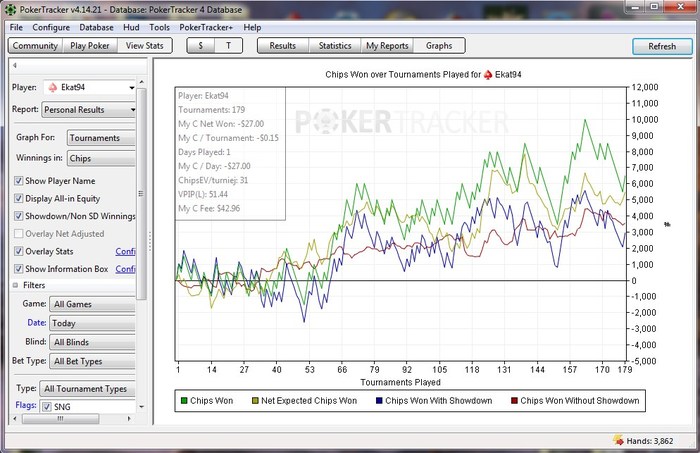Open the Blind filter All Blinds
This screenshot has width=700, height=453.
[92, 342]
